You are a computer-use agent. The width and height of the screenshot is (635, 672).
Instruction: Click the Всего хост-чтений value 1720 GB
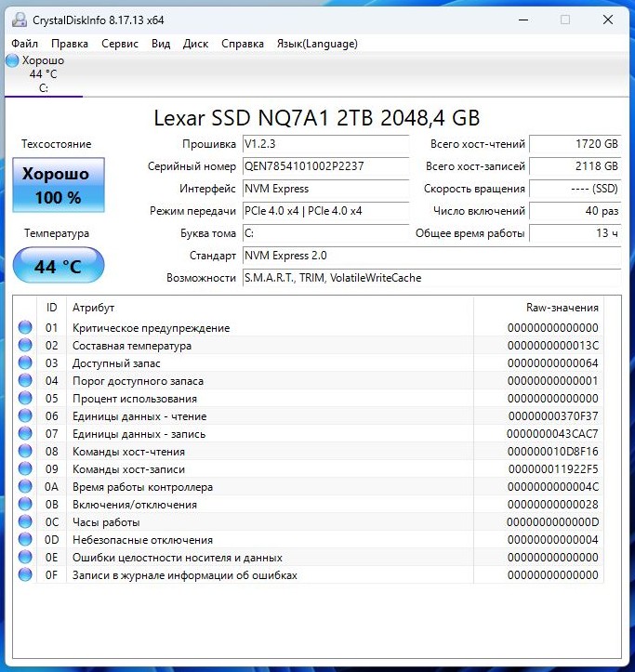click(x=575, y=144)
